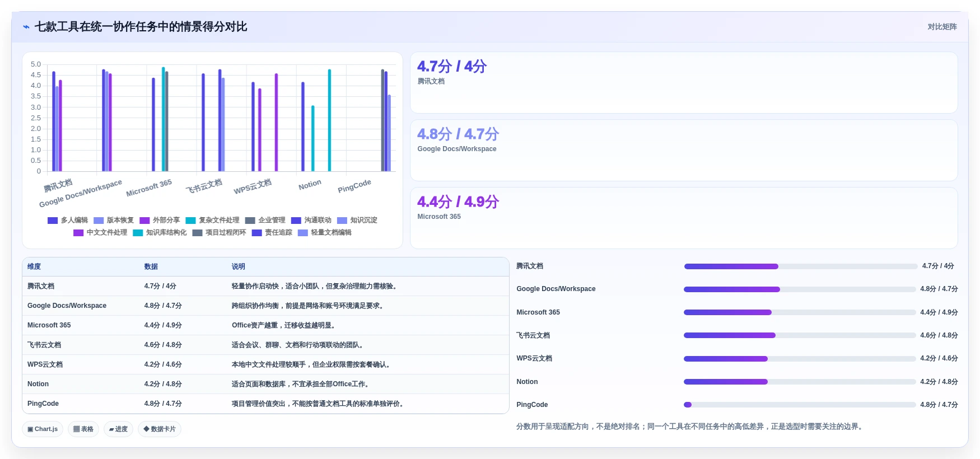Viewport: 980px width, 459px height.
Task: Click the 数据 column header
Action: pos(151,267)
